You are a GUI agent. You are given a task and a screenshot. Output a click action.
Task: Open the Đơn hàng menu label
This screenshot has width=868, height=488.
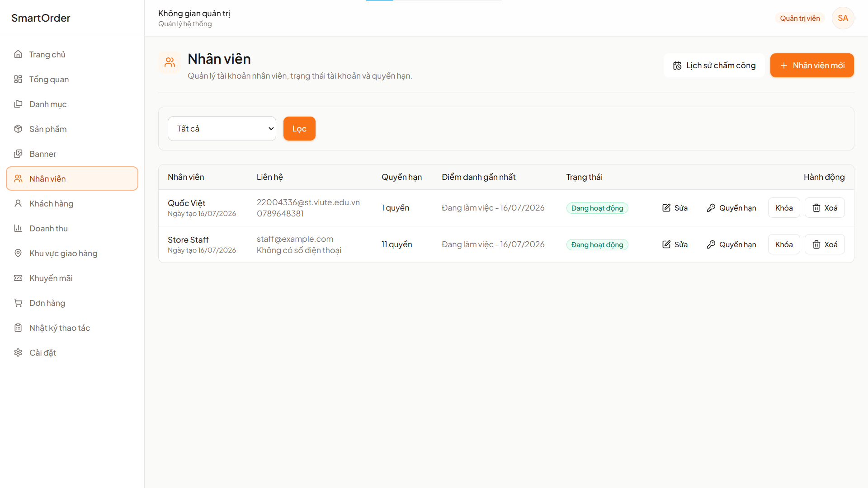click(47, 303)
